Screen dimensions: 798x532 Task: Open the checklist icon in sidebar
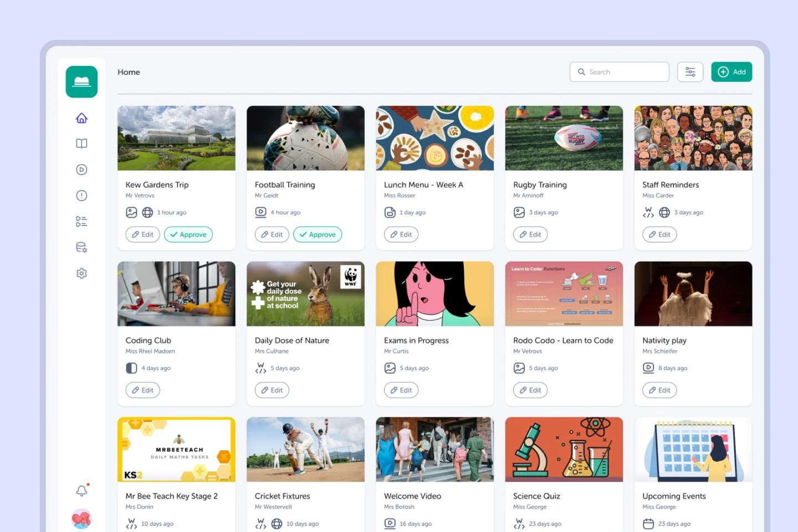coord(81,222)
